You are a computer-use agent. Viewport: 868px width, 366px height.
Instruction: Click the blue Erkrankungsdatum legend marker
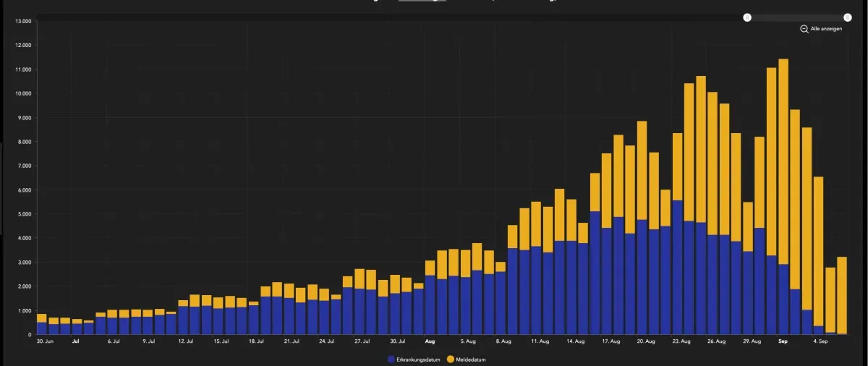tap(391, 358)
